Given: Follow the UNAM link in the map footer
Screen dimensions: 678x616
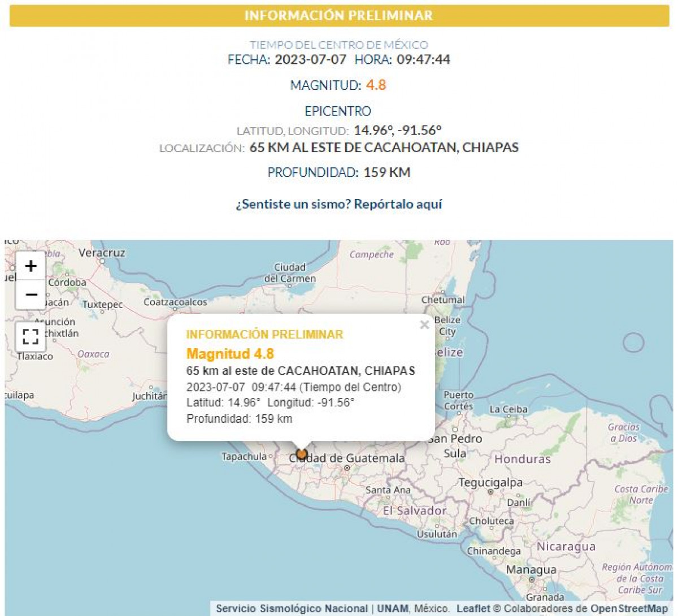Looking at the screenshot, I should pos(393,609).
